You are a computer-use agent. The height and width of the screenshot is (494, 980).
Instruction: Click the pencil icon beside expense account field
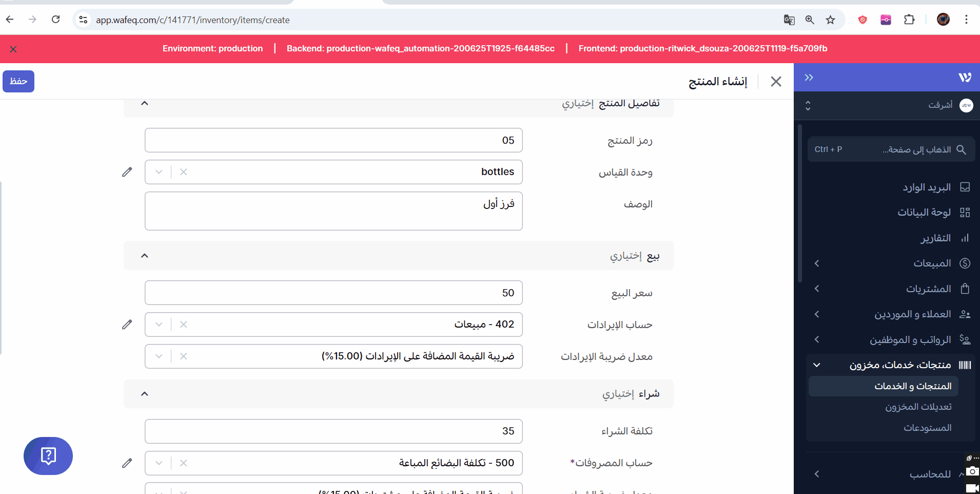[x=127, y=463]
